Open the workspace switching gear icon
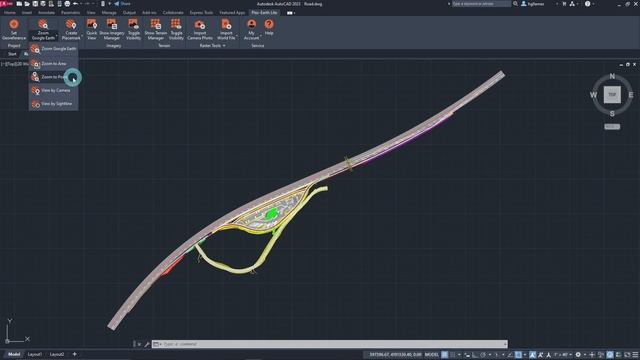The image size is (640, 360). click(578, 355)
